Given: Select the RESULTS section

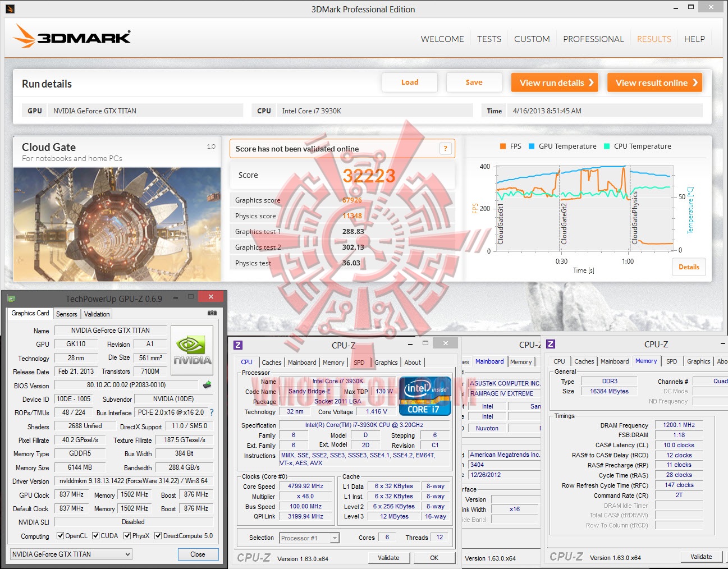Looking at the screenshot, I should tap(654, 39).
